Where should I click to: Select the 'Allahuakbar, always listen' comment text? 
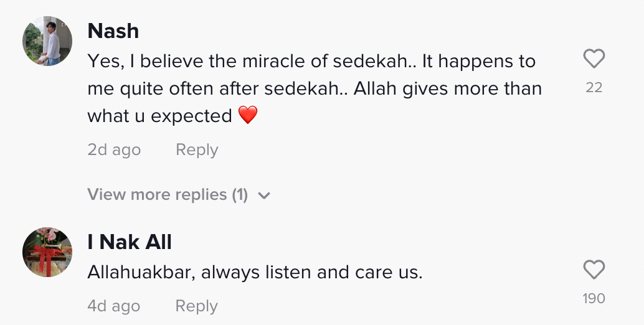click(x=255, y=273)
